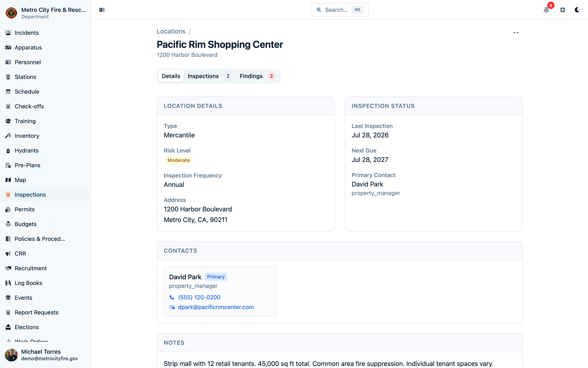Click the Annual inspection frequency value

click(x=174, y=185)
